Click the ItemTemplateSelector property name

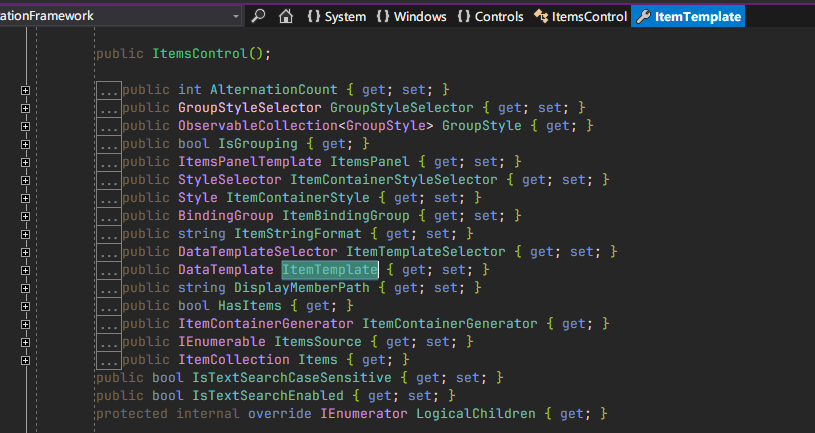coord(426,252)
